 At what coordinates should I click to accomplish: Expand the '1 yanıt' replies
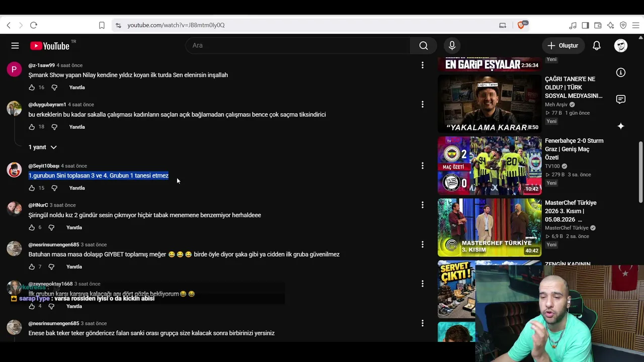tap(42, 147)
